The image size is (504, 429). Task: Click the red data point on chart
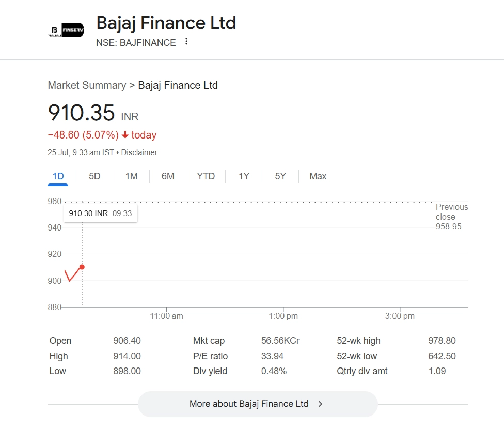click(x=82, y=267)
